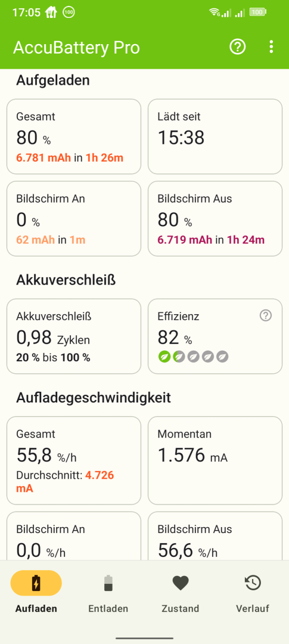Open the Akkuverschleiß 0,98 Zyklen card
Image resolution: width=289 pixels, height=644 pixels.
[x=74, y=336]
